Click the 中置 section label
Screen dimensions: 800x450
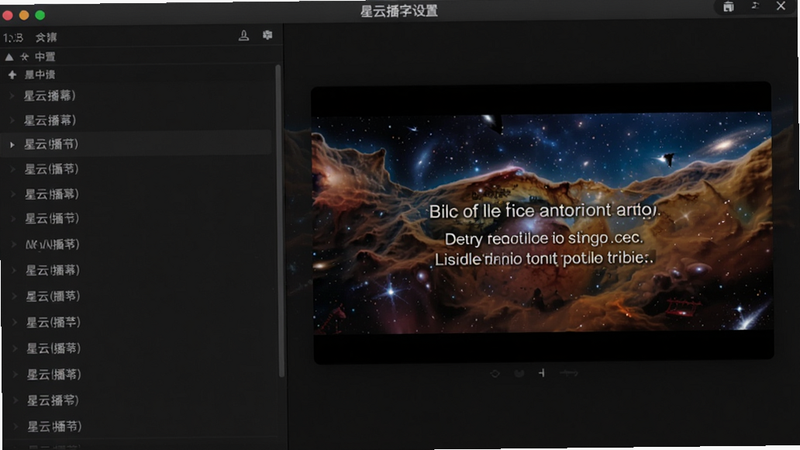[x=45, y=57]
